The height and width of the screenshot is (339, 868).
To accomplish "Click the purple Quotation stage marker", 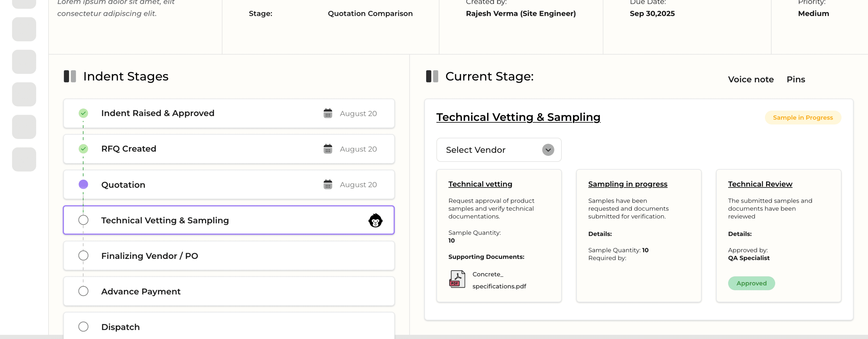I will pos(83,184).
